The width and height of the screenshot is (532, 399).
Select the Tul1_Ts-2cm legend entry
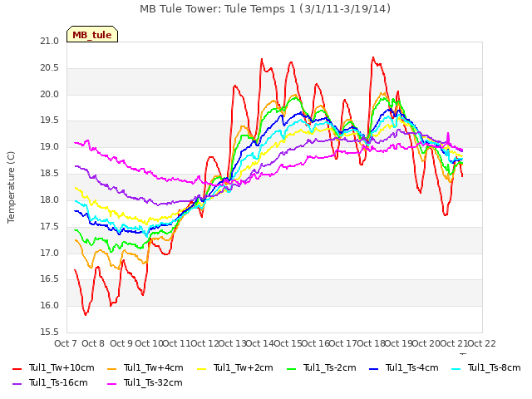point(322,367)
